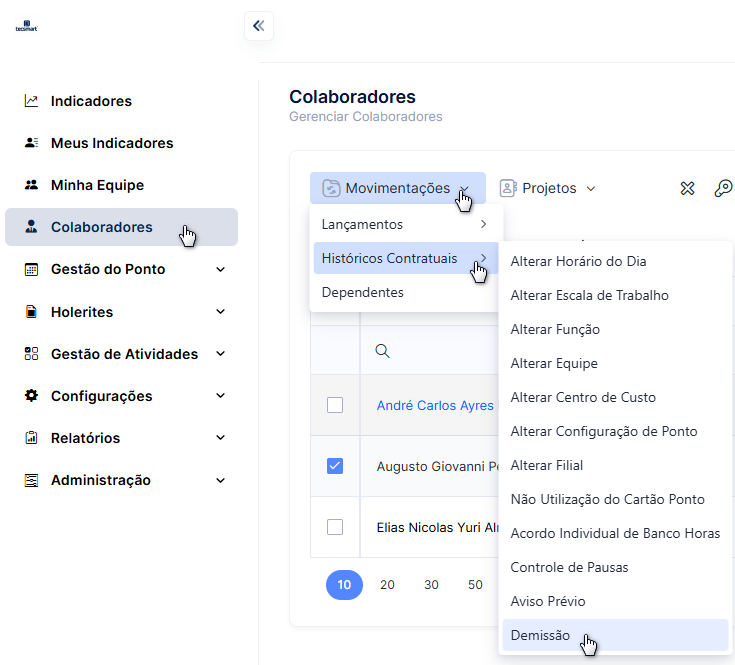Viewport: 735px width, 665px height.
Task: Expand Relatórios submenu chevron
Action: coord(220,438)
